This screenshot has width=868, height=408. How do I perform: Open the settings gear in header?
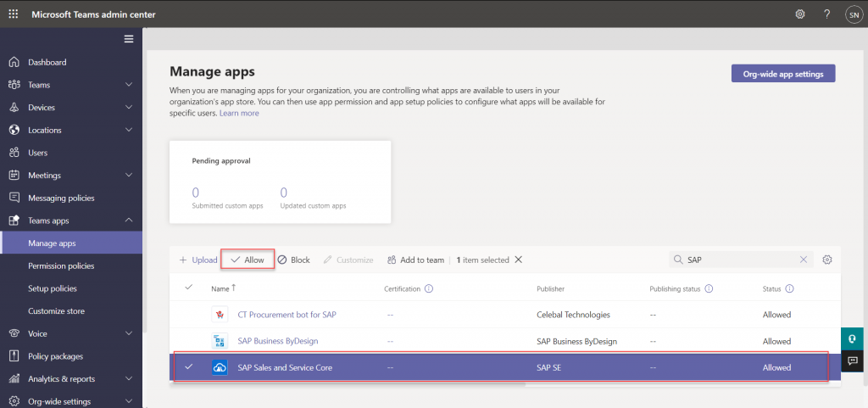point(800,14)
